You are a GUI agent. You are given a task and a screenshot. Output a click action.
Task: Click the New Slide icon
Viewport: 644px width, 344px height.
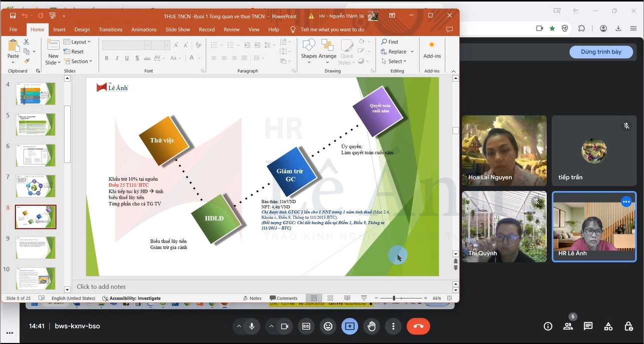point(53,48)
